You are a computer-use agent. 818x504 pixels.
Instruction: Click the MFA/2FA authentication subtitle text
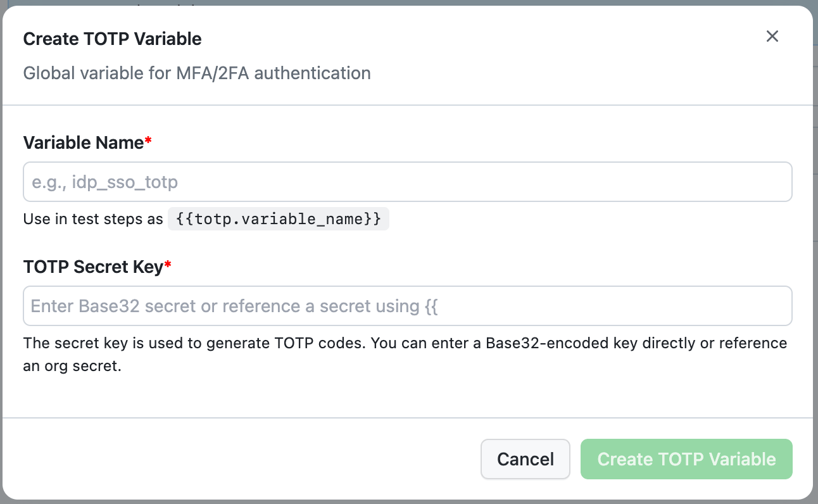[x=197, y=73]
